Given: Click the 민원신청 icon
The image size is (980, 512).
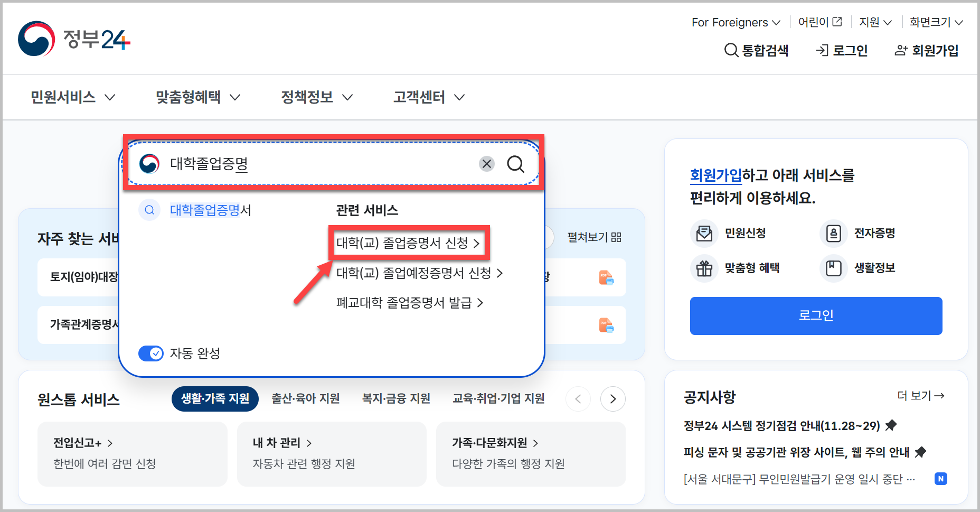Looking at the screenshot, I should pos(704,233).
